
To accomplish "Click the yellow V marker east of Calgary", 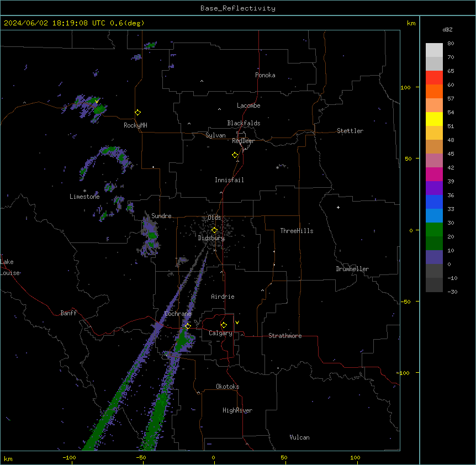I will (237, 323).
